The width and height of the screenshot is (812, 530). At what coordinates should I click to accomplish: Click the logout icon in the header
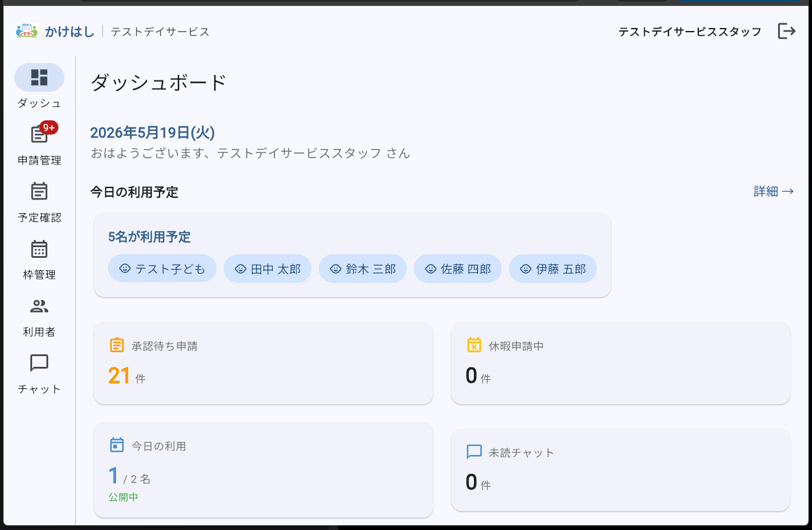tap(786, 31)
